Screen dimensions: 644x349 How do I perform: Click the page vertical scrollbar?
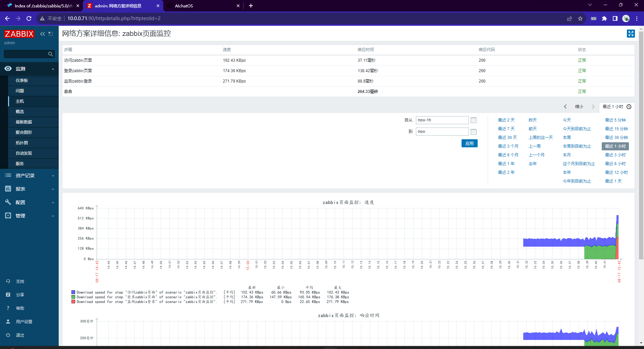click(x=641, y=145)
